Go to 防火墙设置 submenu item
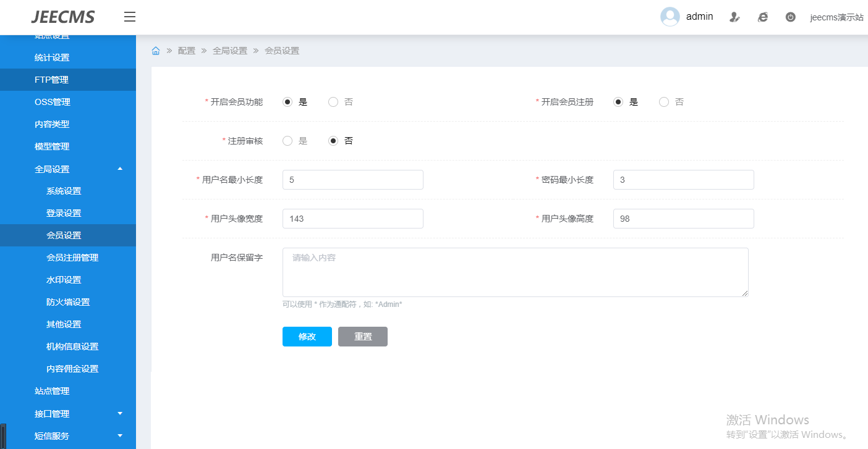The image size is (868, 449). pyautogui.click(x=68, y=302)
